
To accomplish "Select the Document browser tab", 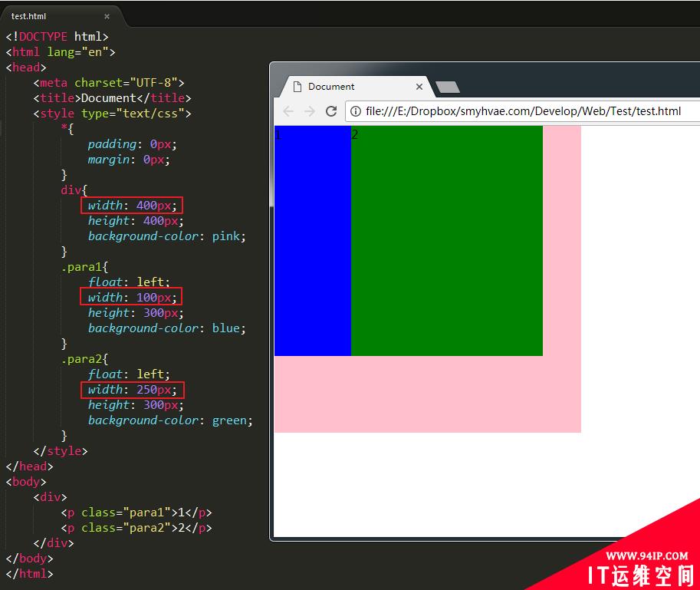I will 356,87.
